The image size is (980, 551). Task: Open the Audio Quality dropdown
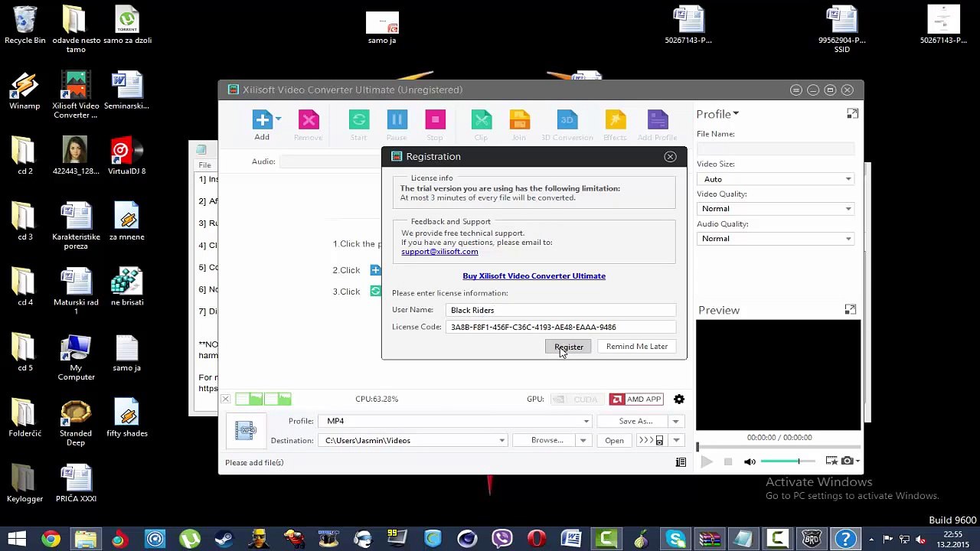coord(776,239)
